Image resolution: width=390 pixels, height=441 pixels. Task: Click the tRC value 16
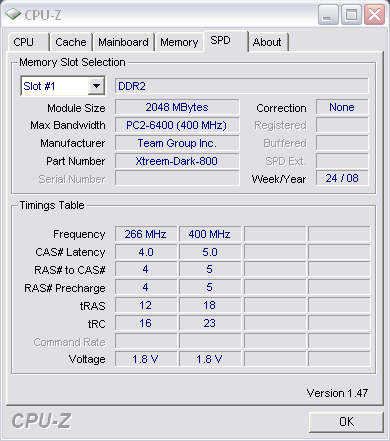(x=146, y=323)
